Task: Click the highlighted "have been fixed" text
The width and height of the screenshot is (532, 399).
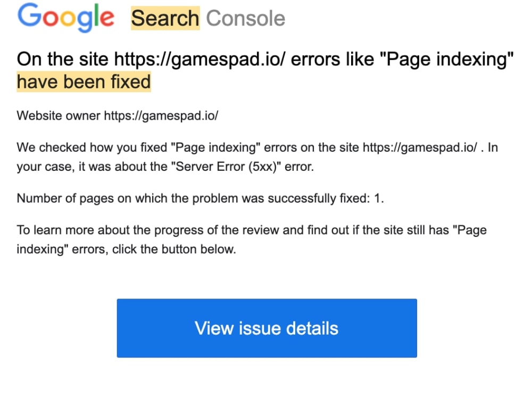Action: [x=84, y=82]
